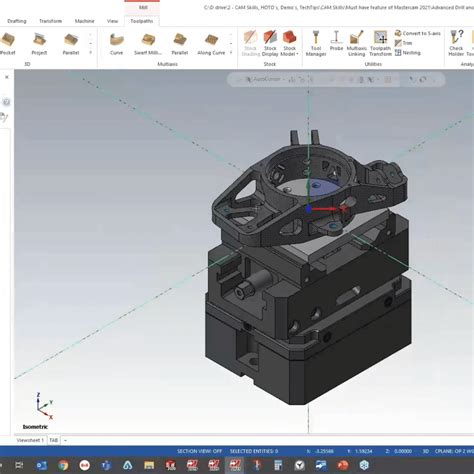Screen dimensions: 474x474
Task: Click Convert to 5-axis
Action: [418, 33]
